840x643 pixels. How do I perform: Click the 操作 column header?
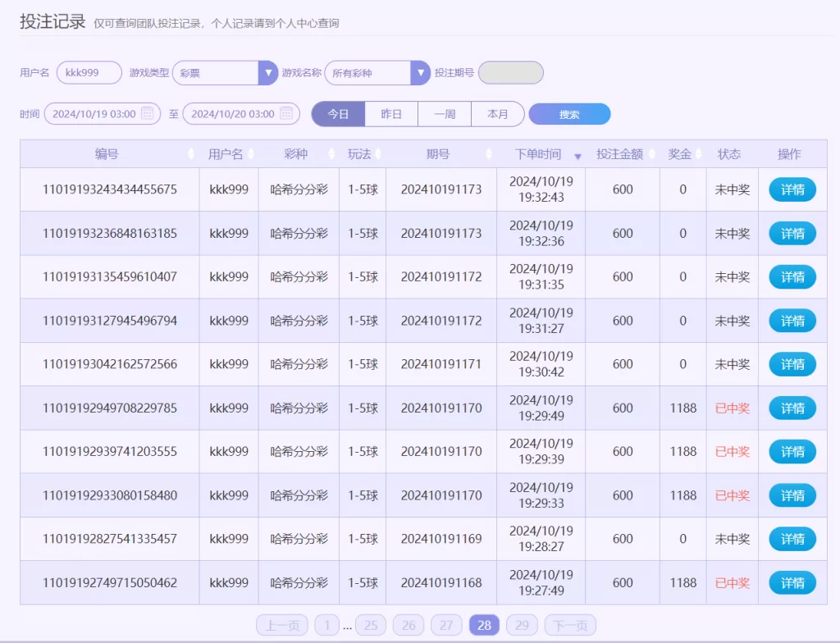click(x=789, y=154)
